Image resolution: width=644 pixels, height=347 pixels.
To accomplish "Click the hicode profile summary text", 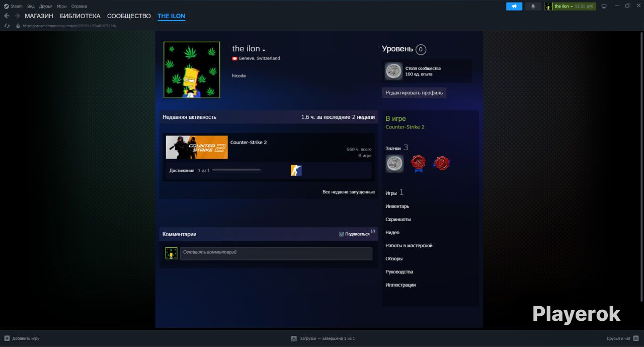I will [239, 76].
